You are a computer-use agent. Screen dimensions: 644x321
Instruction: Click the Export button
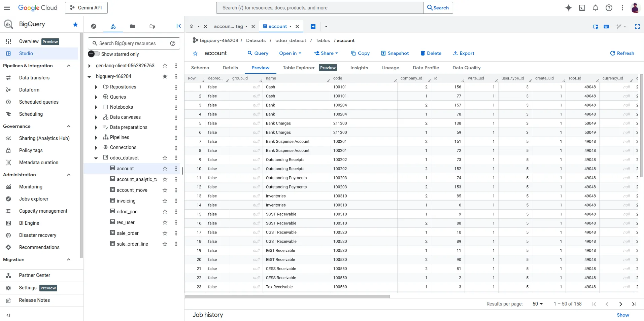[x=464, y=53]
